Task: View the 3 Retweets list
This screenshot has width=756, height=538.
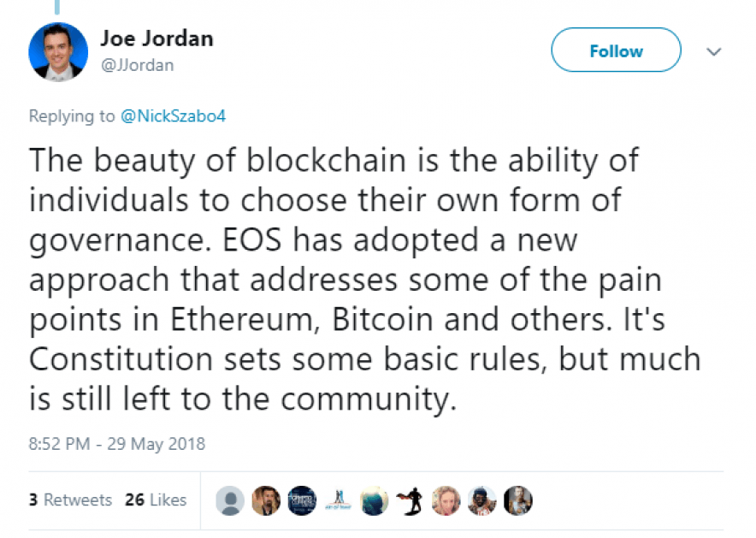Action: (x=70, y=500)
